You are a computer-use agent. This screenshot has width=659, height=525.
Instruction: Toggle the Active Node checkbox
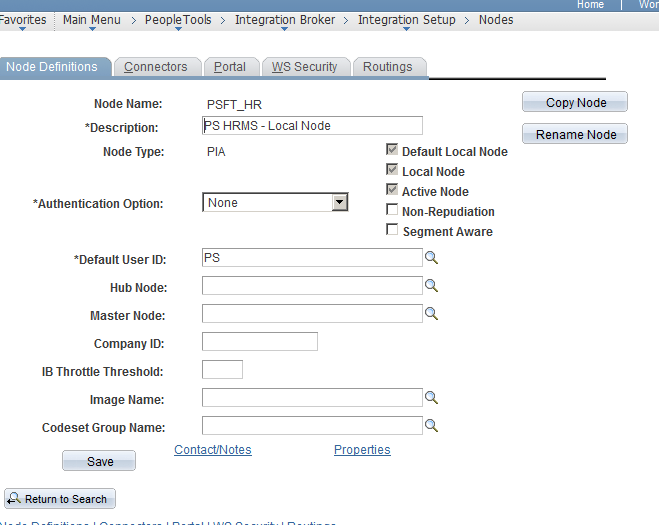[x=392, y=190]
